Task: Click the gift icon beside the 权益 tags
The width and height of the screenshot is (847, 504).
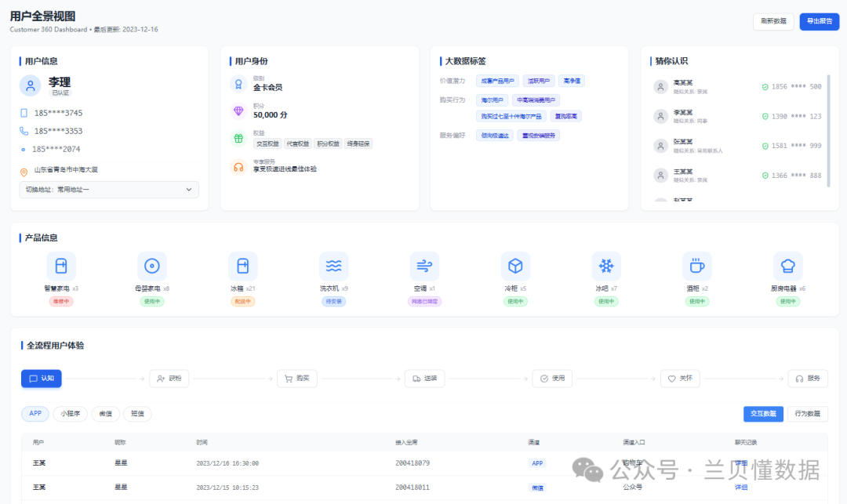Action: coord(238,138)
